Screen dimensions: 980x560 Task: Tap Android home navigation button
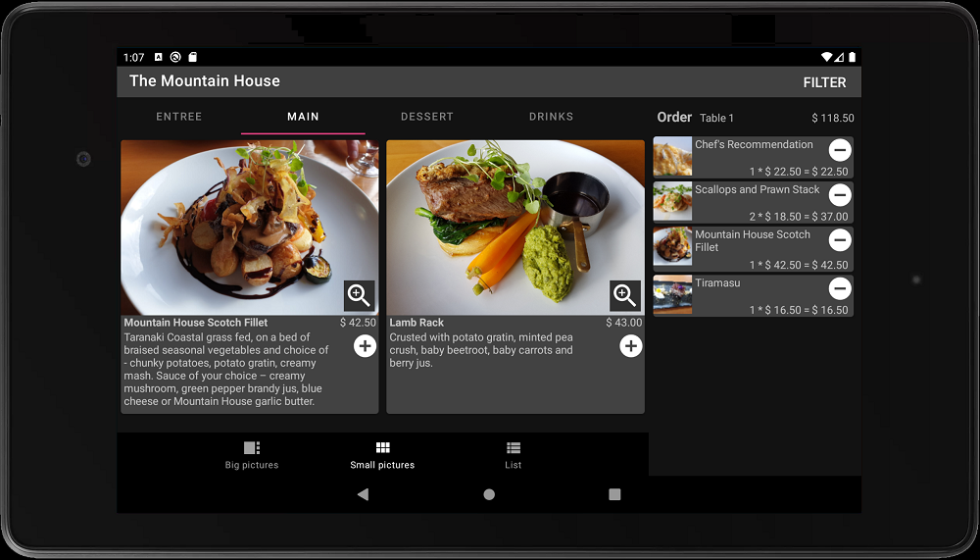(x=489, y=494)
